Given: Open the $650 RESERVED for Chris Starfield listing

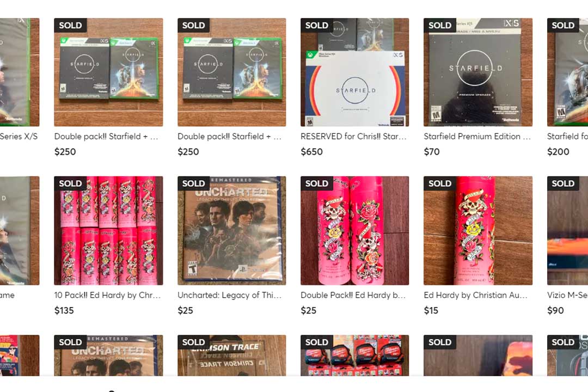Looking at the screenshot, I should [355, 72].
